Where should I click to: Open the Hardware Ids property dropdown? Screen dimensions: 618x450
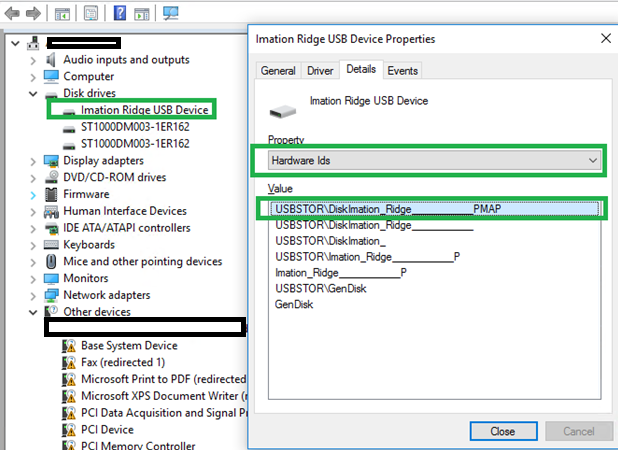click(x=434, y=160)
